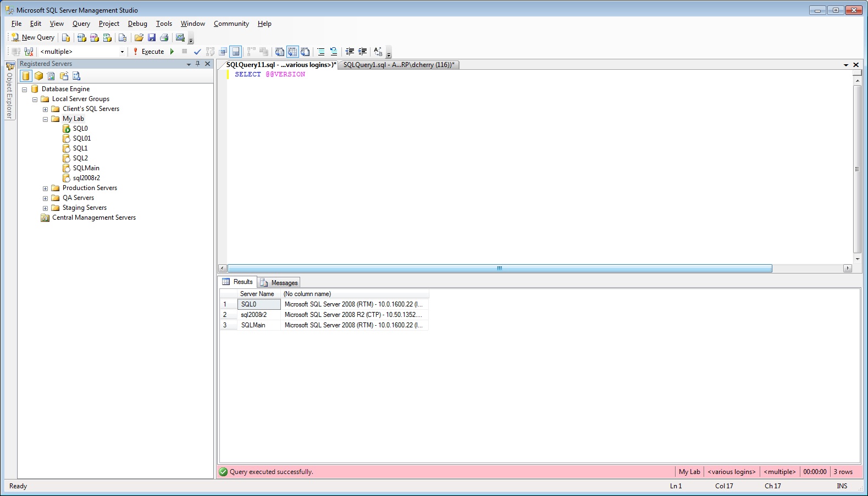Specify values for template parameters

click(378, 52)
